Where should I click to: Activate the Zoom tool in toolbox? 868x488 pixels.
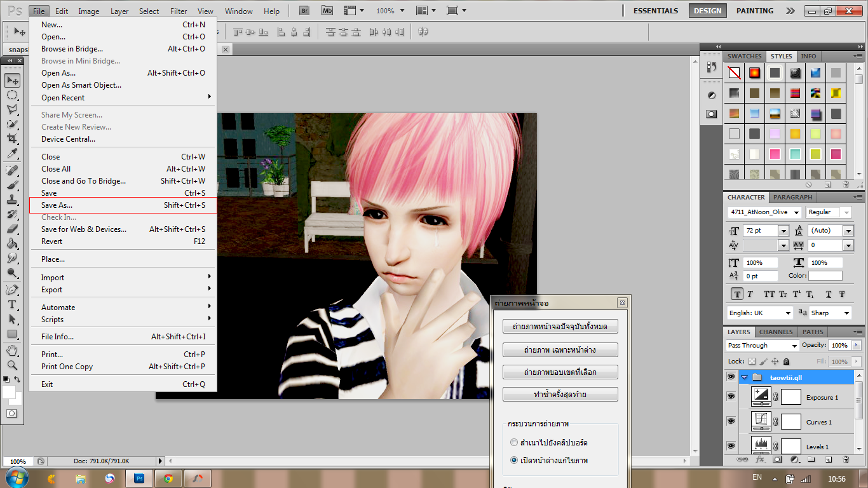coord(12,365)
